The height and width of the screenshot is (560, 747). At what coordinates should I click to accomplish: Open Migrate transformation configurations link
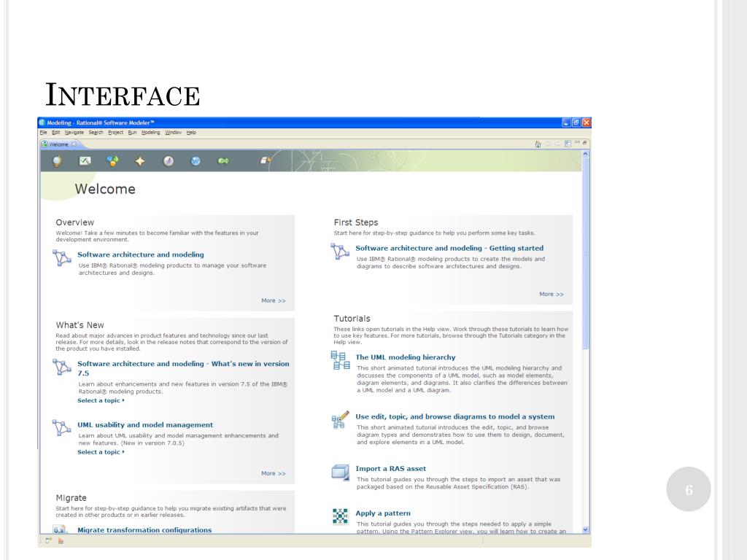[x=144, y=530]
